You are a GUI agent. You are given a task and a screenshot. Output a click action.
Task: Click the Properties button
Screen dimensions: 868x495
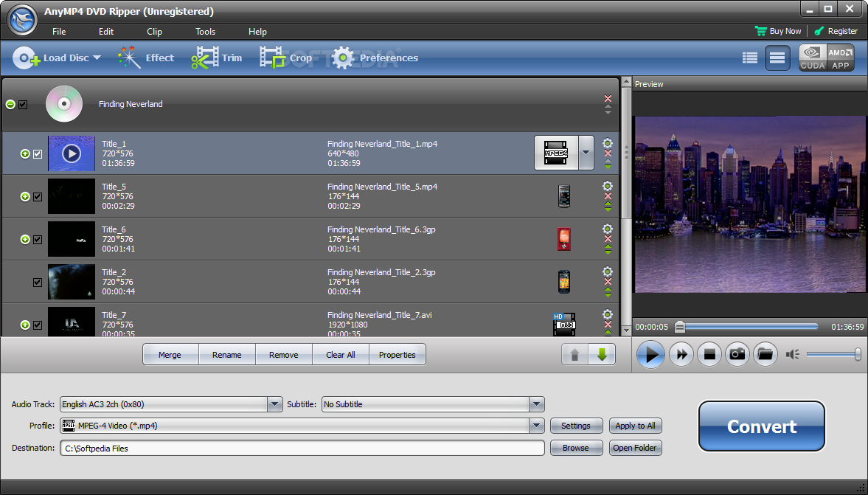click(x=397, y=355)
